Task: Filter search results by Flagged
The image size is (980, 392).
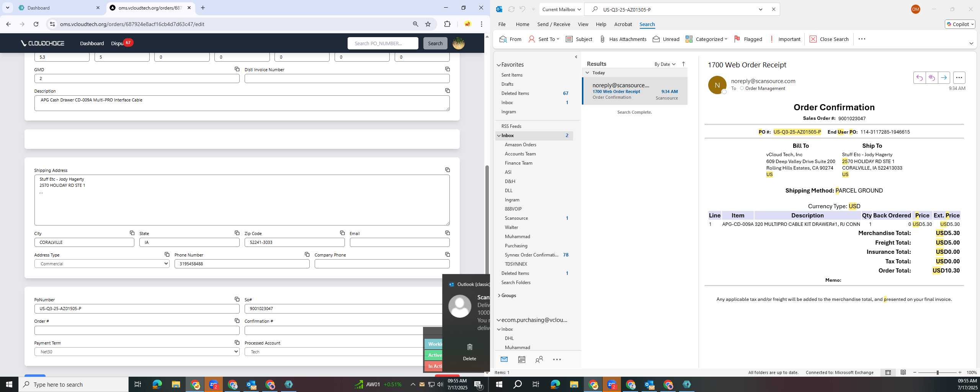Action: tap(748, 39)
